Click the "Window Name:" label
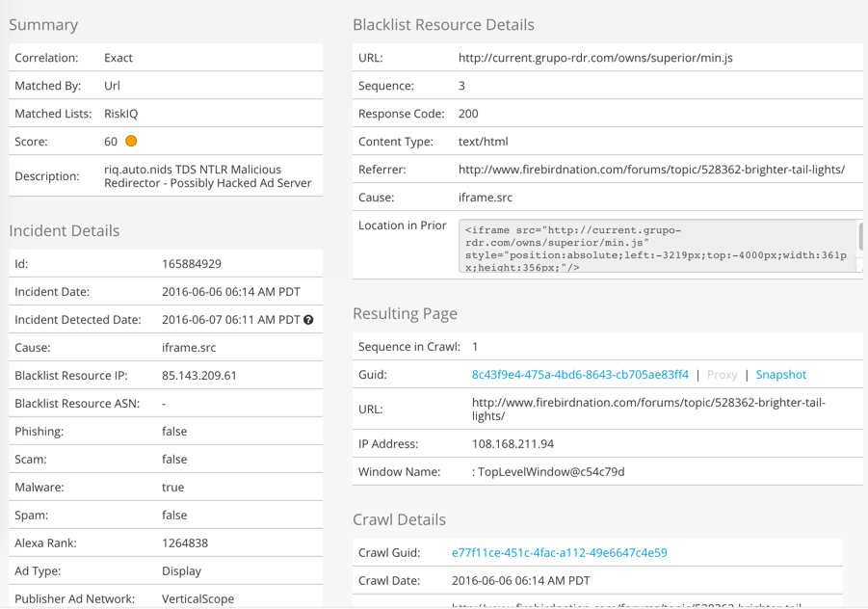The height and width of the screenshot is (609, 868). (399, 472)
